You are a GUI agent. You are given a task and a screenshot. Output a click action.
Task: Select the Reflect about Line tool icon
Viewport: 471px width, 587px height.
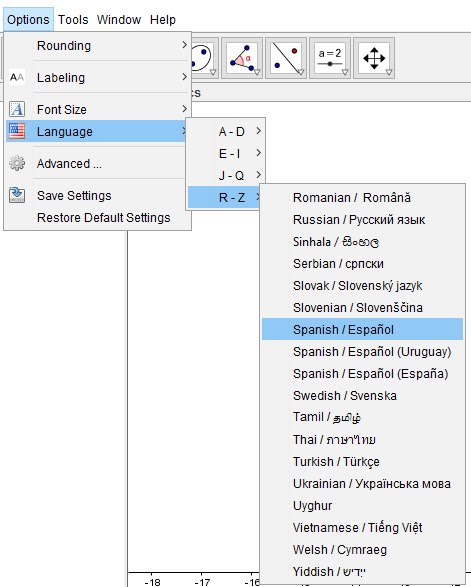click(286, 58)
